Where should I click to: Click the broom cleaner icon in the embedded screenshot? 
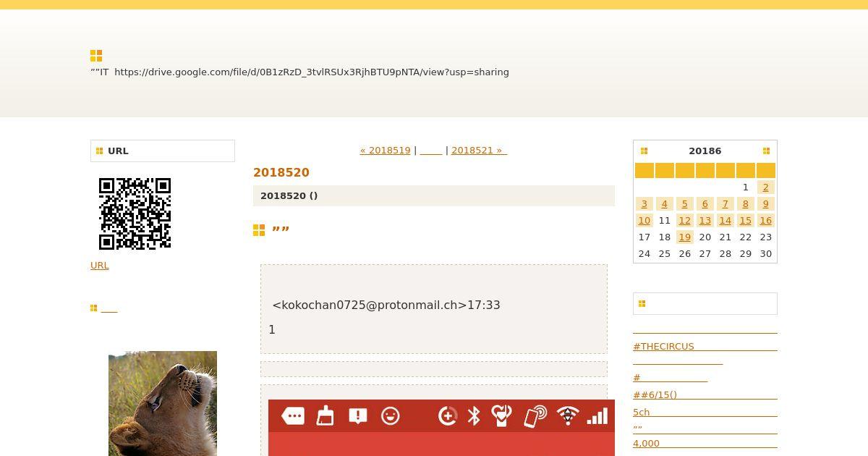(x=325, y=415)
